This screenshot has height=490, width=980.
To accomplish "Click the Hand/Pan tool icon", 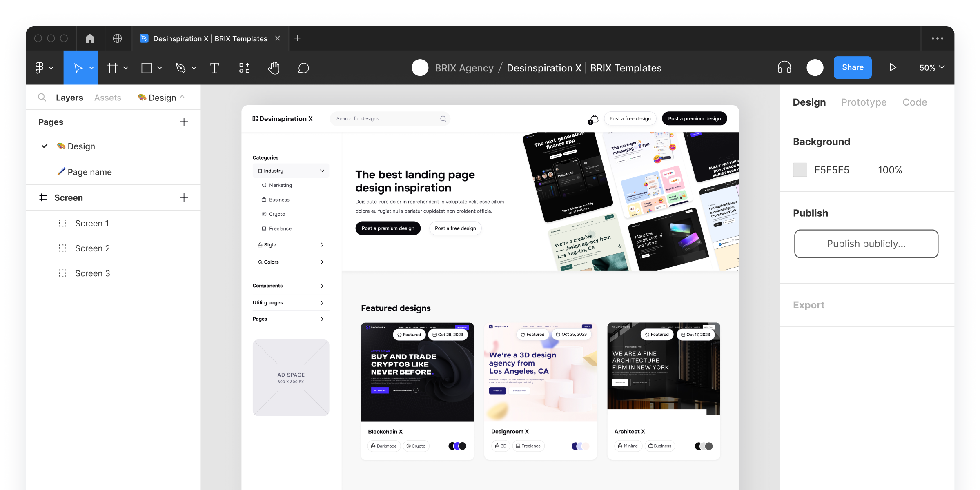I will click(273, 67).
